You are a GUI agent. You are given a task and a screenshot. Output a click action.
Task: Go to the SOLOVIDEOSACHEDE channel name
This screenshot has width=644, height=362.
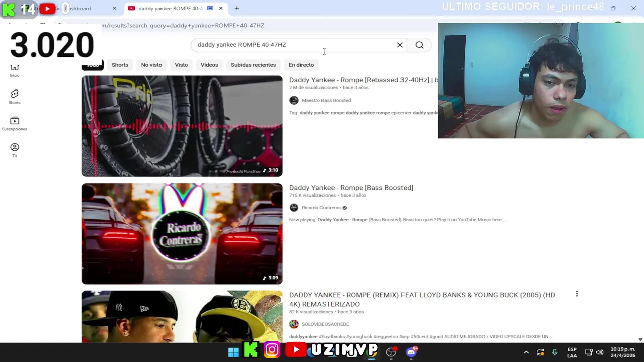point(325,324)
